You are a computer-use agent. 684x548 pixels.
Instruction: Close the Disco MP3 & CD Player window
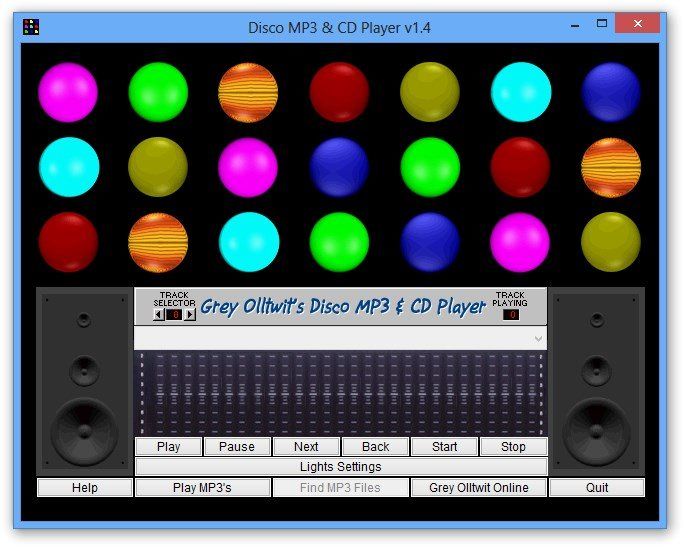(637, 24)
